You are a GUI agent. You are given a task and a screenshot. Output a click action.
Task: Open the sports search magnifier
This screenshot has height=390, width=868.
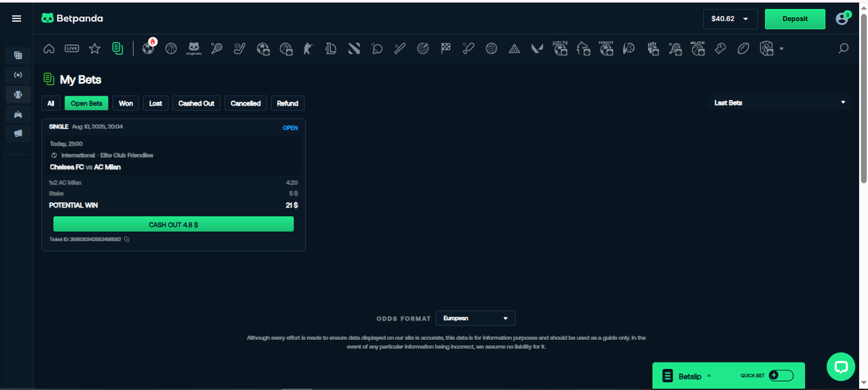844,49
